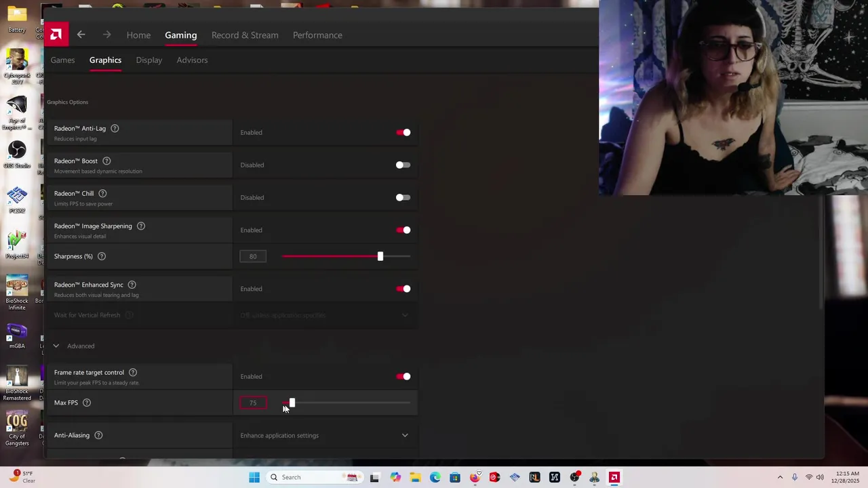
Task: Open help icon beside Max FPS
Action: click(x=87, y=403)
